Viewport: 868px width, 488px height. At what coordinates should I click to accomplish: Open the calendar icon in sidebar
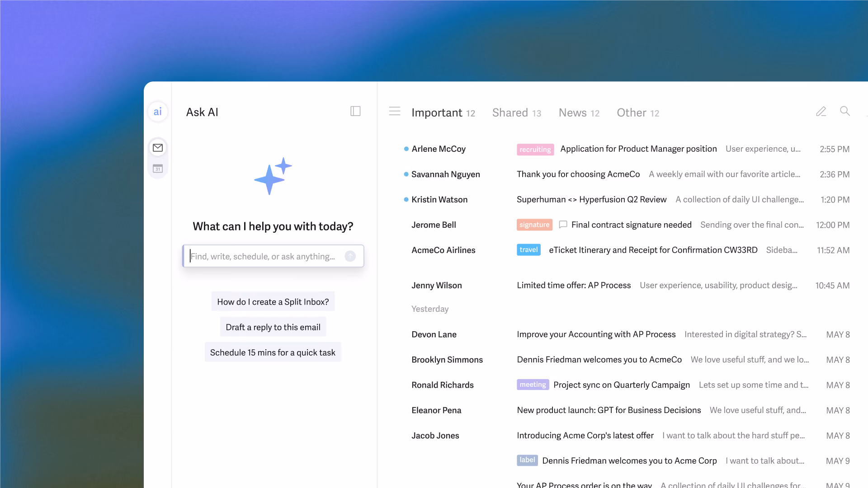[x=158, y=169]
